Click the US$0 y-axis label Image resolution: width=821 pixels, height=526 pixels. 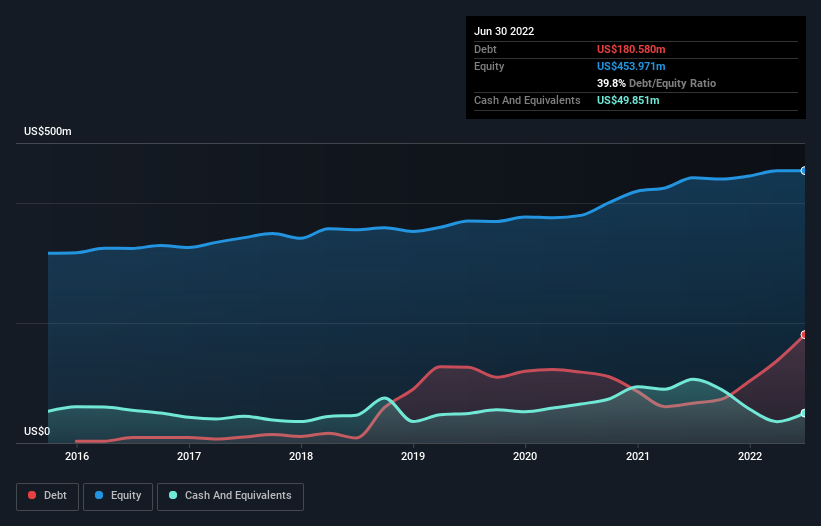pos(37,431)
